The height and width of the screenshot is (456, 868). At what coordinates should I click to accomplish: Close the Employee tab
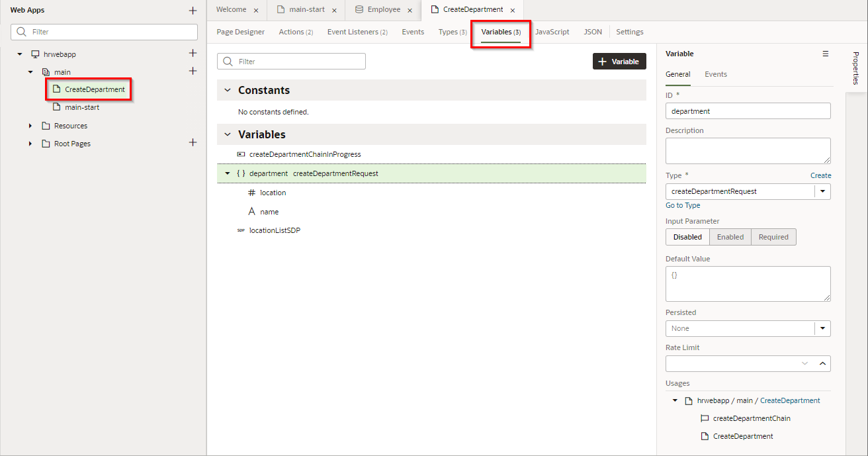point(410,11)
